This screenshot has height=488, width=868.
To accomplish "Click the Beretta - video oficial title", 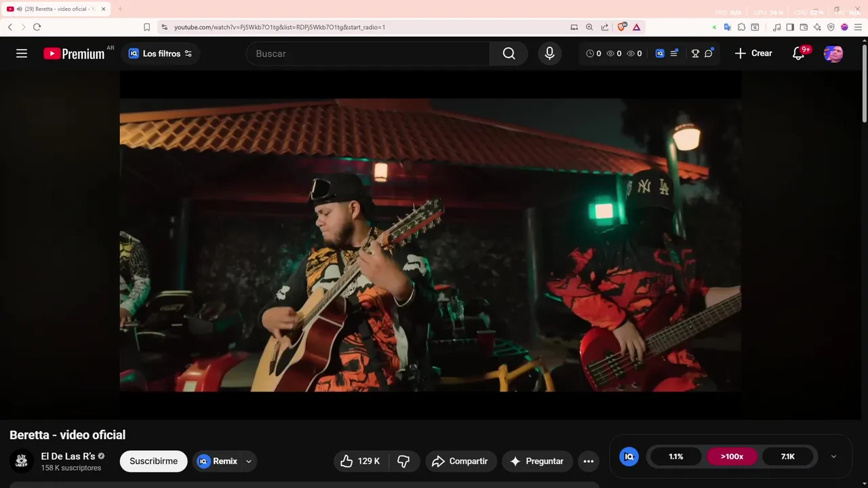I will click(x=68, y=434).
